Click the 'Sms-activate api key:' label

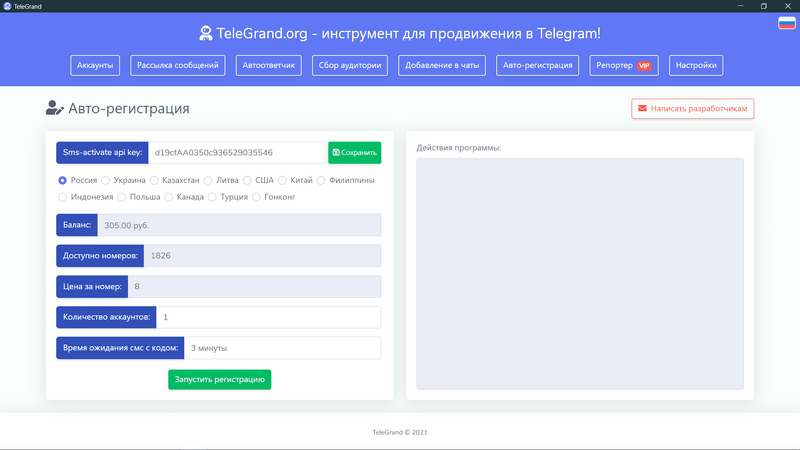(x=103, y=153)
